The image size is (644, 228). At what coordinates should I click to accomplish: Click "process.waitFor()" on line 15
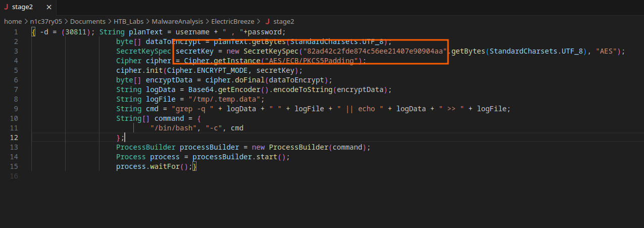(152, 166)
